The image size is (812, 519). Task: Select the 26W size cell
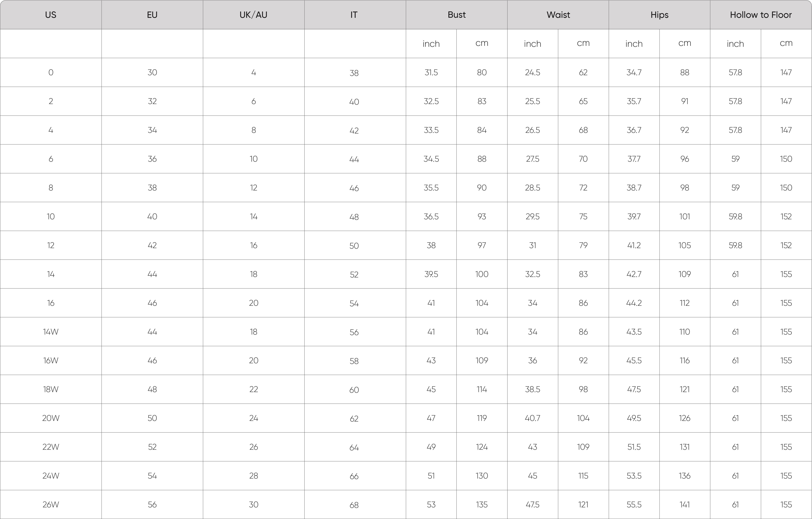tap(51, 504)
